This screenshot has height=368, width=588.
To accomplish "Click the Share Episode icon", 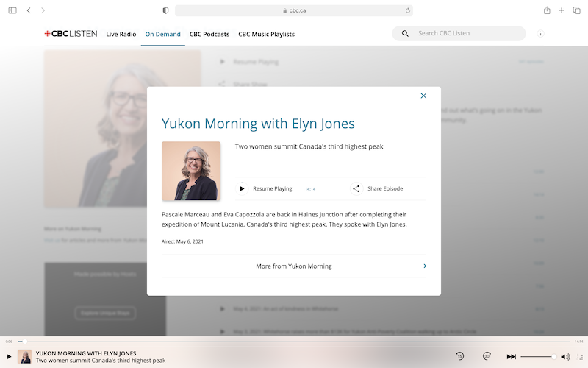I will [356, 188].
